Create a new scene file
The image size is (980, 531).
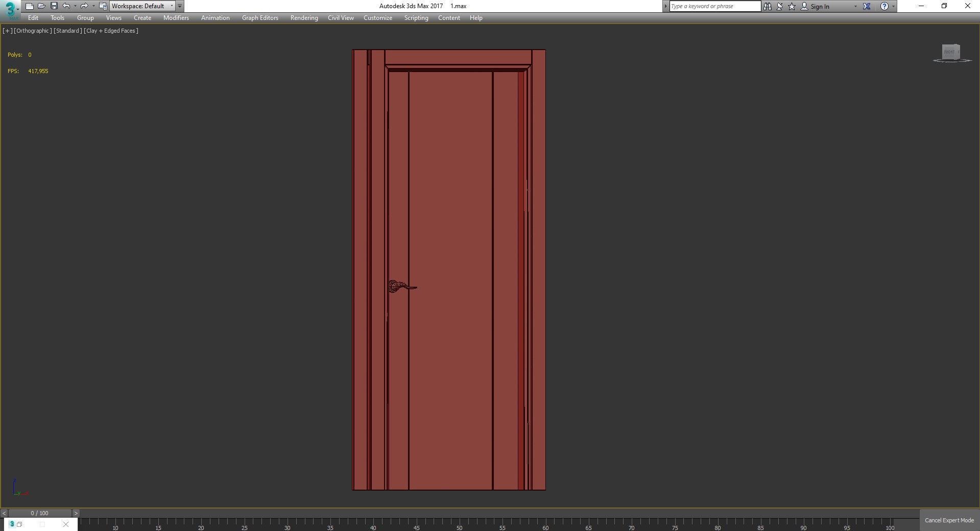[x=29, y=6]
